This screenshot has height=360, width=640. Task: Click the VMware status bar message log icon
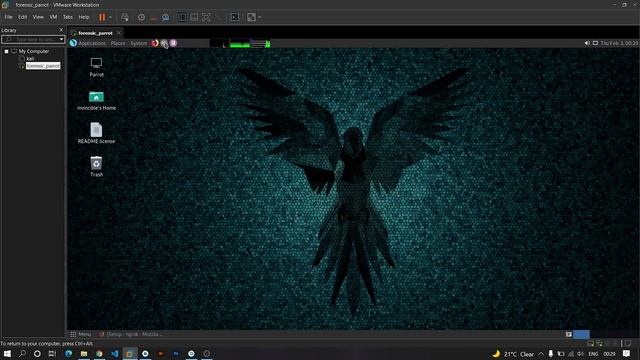[x=628, y=344]
